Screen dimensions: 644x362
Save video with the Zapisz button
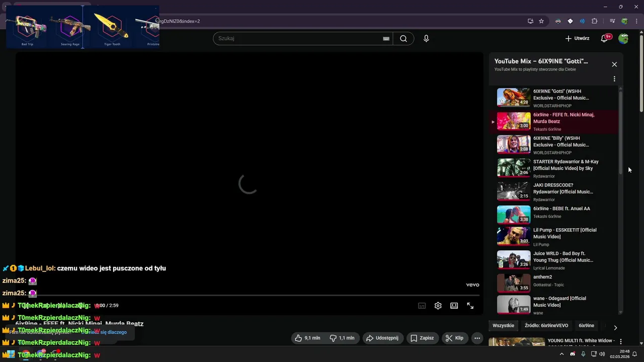(422, 338)
